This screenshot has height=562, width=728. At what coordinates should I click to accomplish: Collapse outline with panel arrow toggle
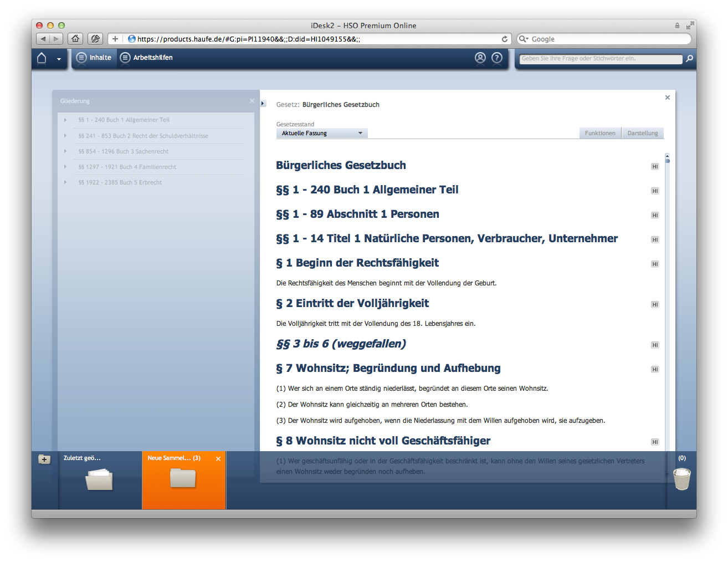[263, 104]
